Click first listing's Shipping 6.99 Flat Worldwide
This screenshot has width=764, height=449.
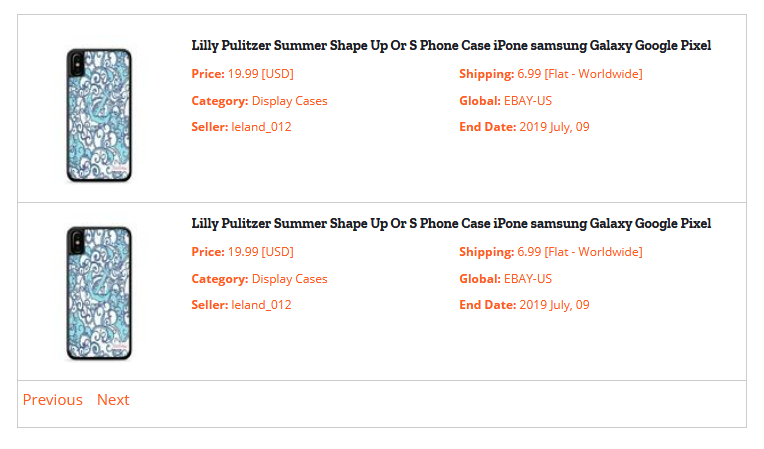[x=551, y=74]
